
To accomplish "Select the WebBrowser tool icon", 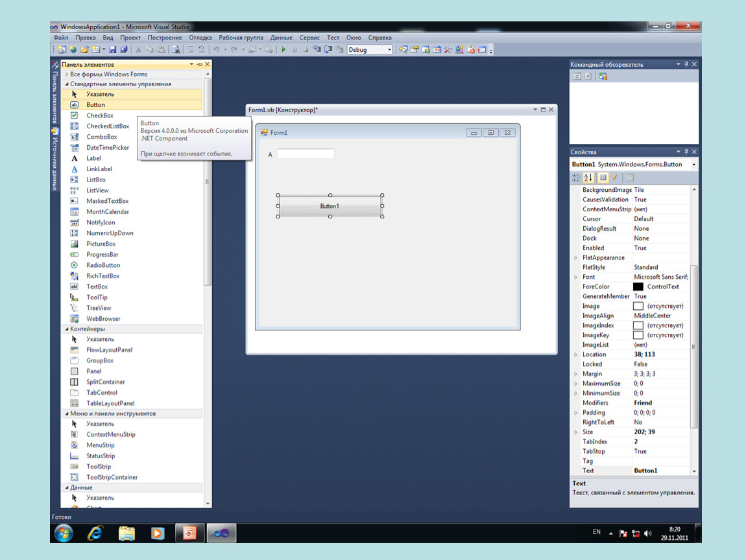I will [74, 319].
